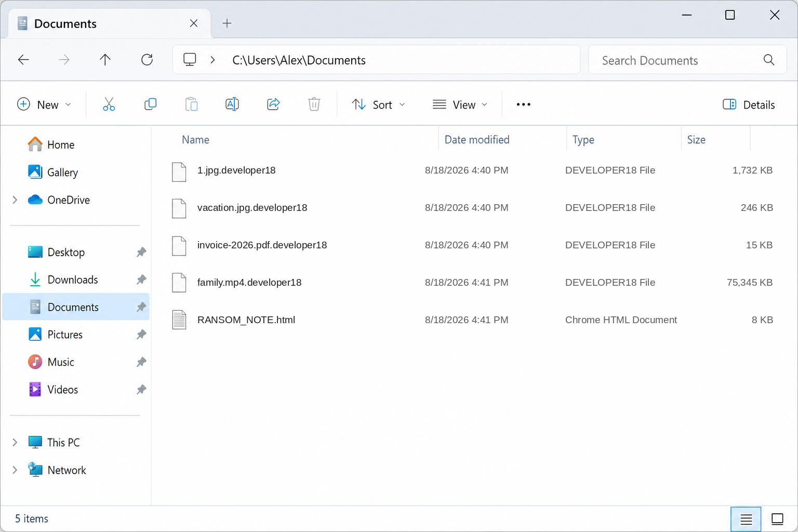Click file icon of family.mp4.developer18
The height and width of the screenshot is (532, 798).
[x=179, y=283]
